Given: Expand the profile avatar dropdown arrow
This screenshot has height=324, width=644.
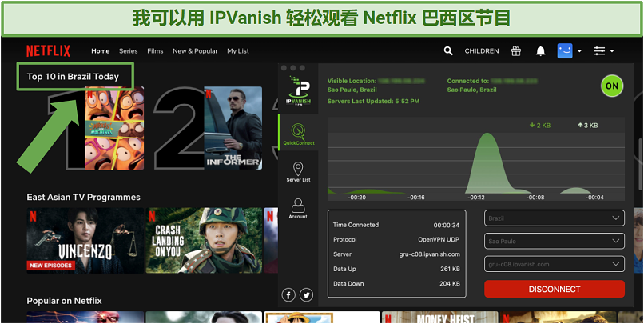Looking at the screenshot, I should (x=579, y=51).
